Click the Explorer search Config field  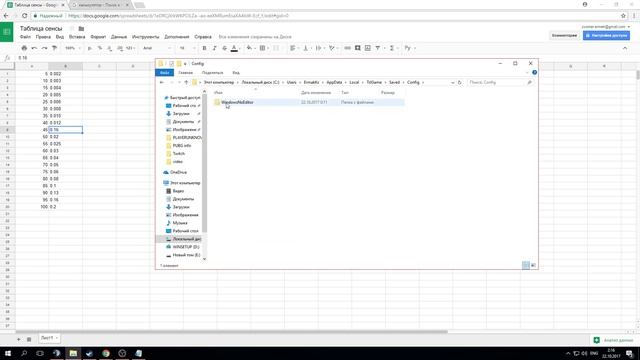tap(501, 82)
